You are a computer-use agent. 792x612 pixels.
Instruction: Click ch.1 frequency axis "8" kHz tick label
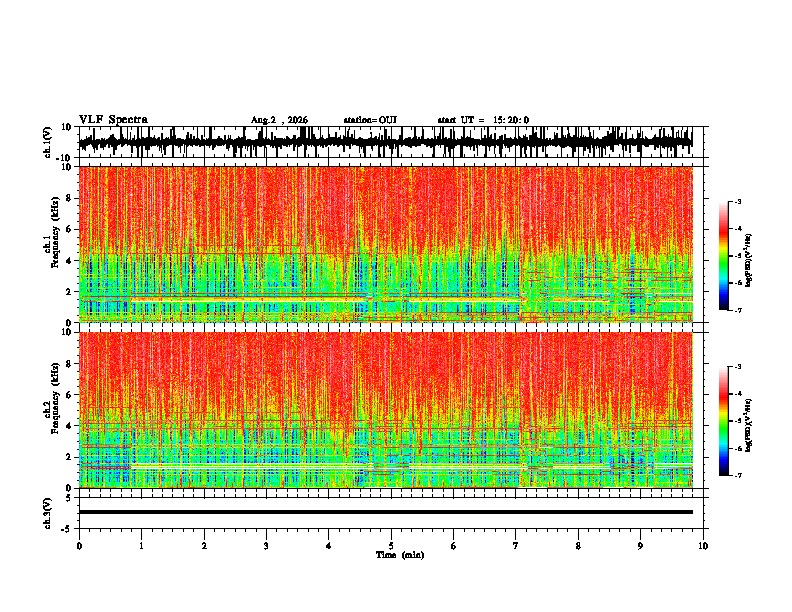(70, 198)
